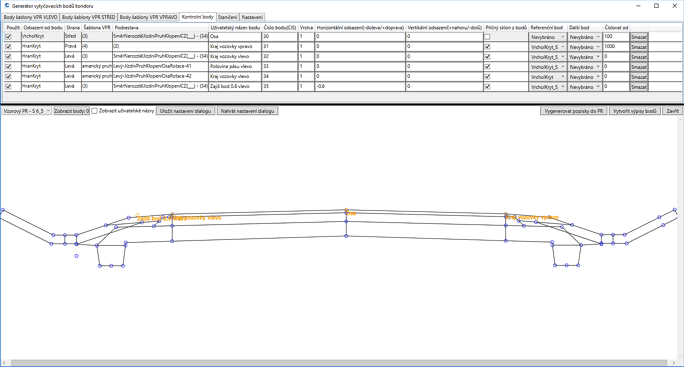Open the Další bod dropdown for the 'Kraj vozovky vpravo' row
The height and width of the screenshot is (367, 684).
(585, 47)
